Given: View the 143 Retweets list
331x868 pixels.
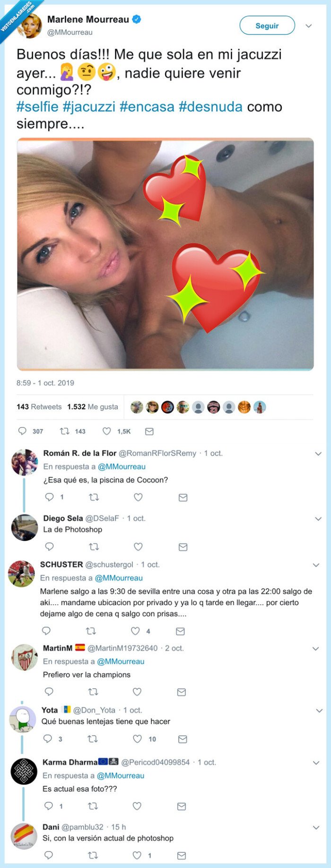Looking at the screenshot, I should tap(39, 407).
